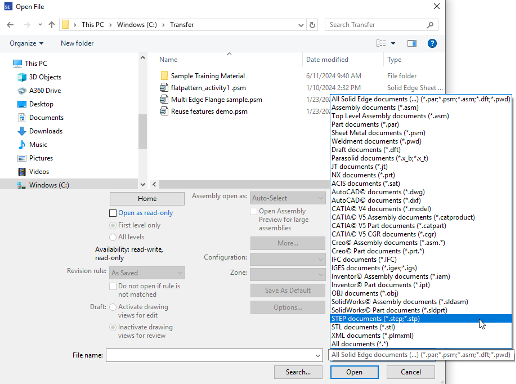This screenshot has width=516, height=384.
Task: Click the Home button
Action: 147,199
